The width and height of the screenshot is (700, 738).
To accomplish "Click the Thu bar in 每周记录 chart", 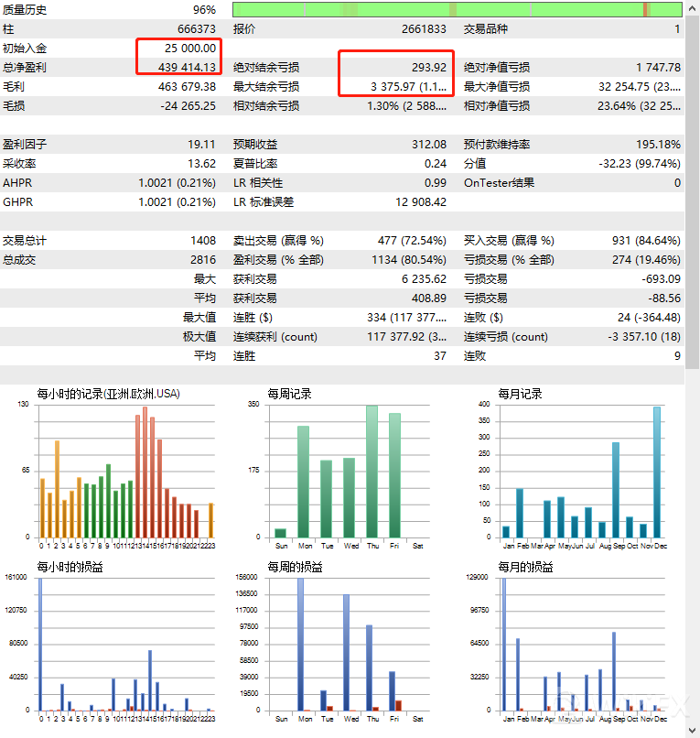I will tap(372, 471).
